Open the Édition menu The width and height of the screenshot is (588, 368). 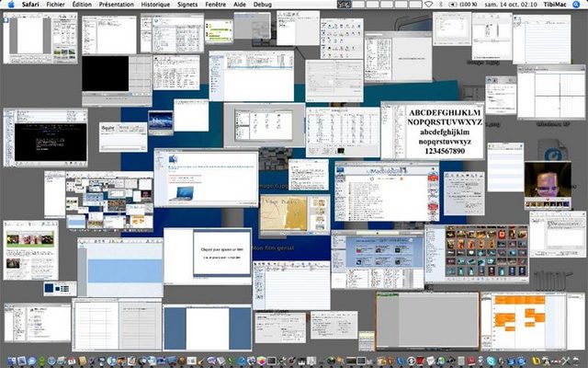point(82,5)
